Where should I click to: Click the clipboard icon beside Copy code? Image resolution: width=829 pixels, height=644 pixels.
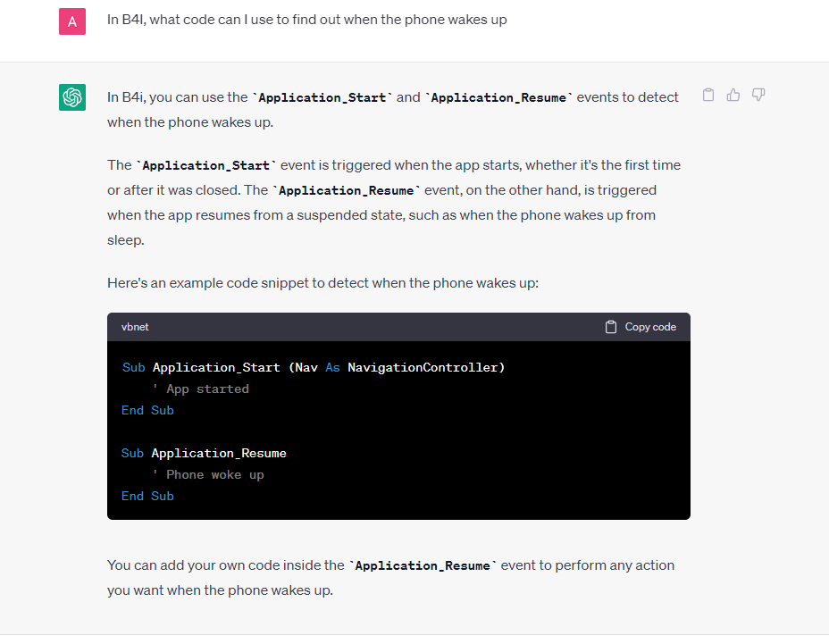coord(610,327)
